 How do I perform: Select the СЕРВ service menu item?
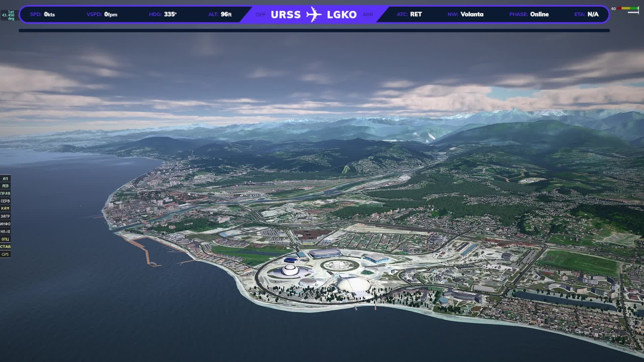tap(5, 201)
